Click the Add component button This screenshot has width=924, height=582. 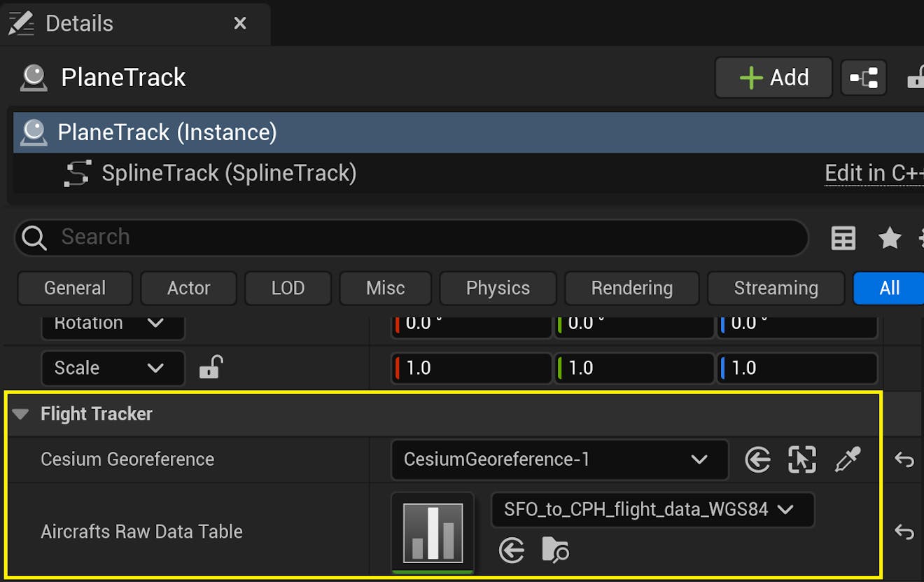coord(773,77)
